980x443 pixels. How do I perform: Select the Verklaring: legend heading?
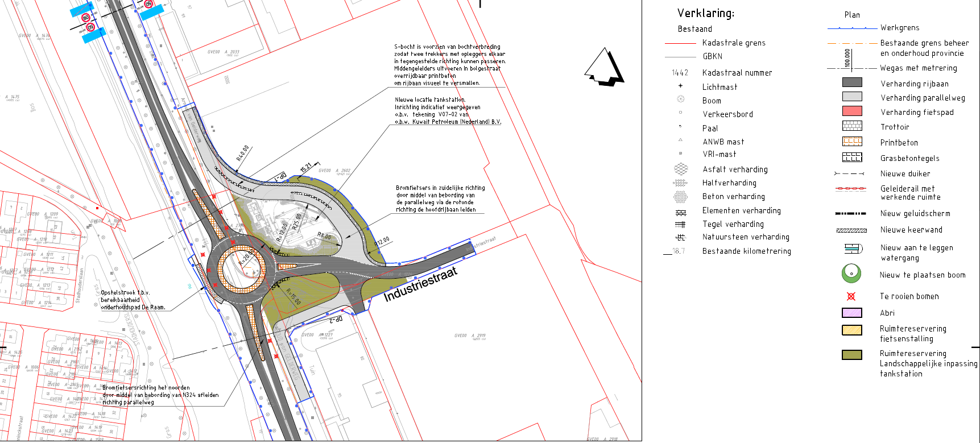click(706, 13)
